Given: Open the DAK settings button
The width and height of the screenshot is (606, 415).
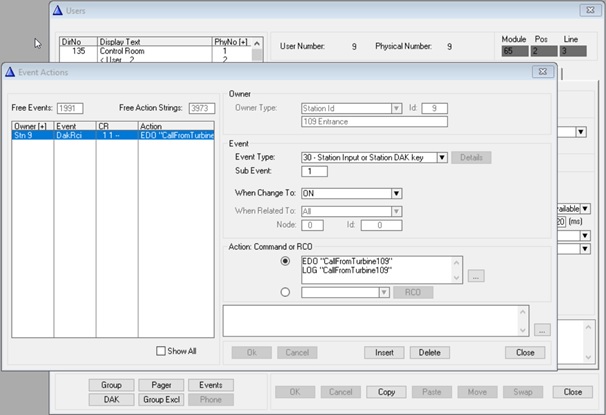Looking at the screenshot, I should coord(111,399).
